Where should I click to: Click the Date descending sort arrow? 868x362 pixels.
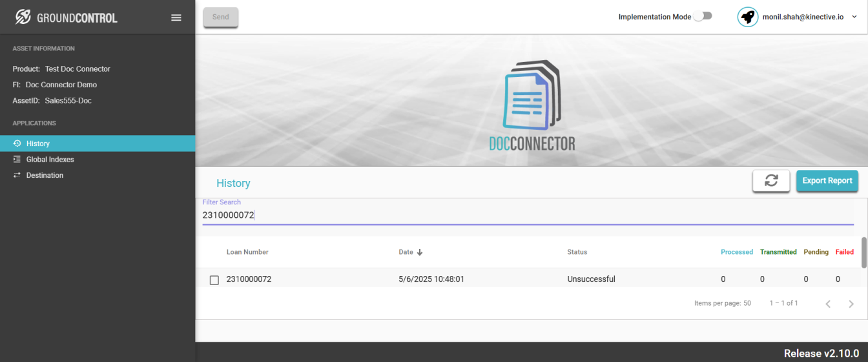tap(420, 252)
